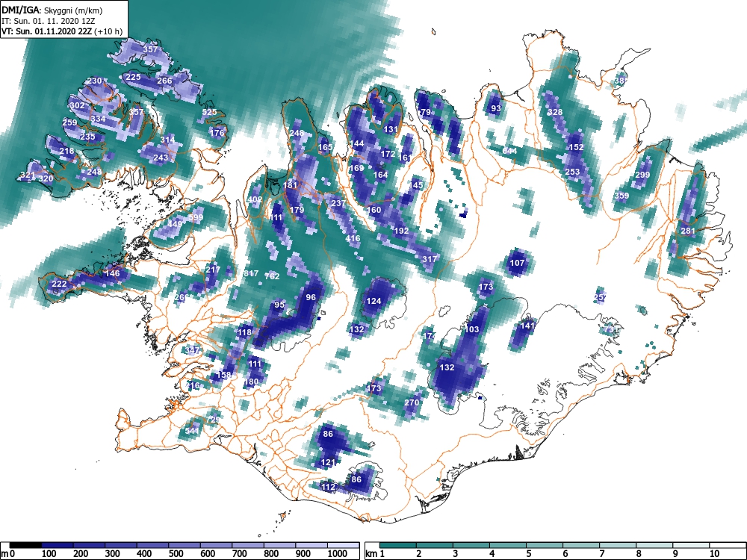Click the '409' visibility value
747x560 pixels.
coord(255,199)
